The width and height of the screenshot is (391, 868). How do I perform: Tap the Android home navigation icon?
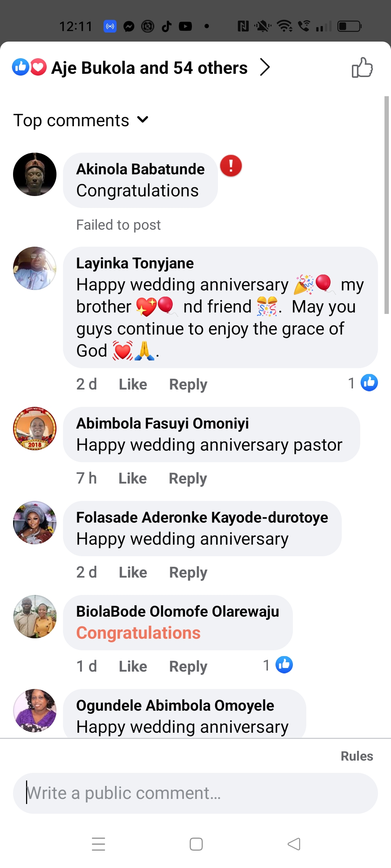coord(196,844)
